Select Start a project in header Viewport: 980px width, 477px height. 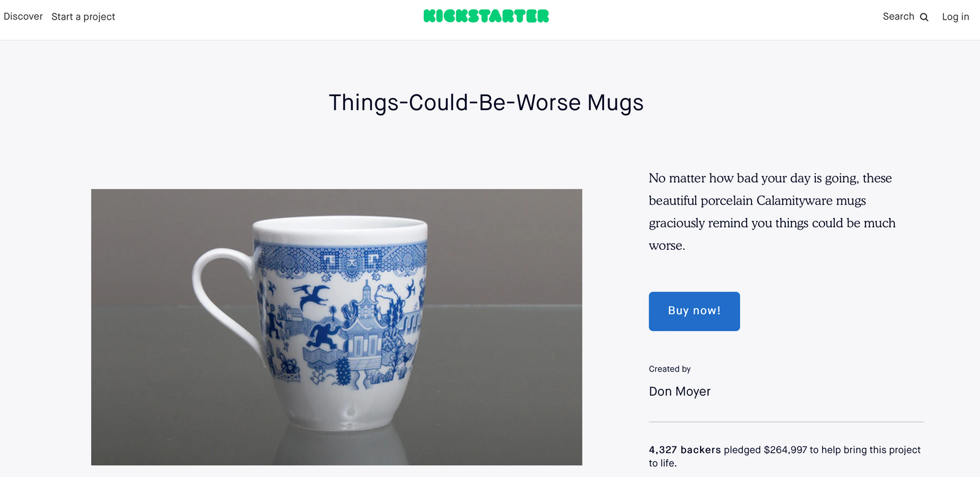(x=83, y=17)
